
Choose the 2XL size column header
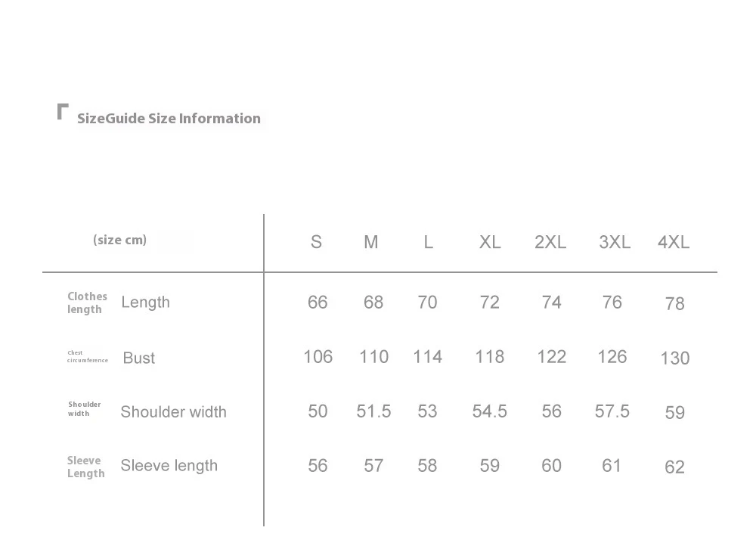click(x=550, y=242)
